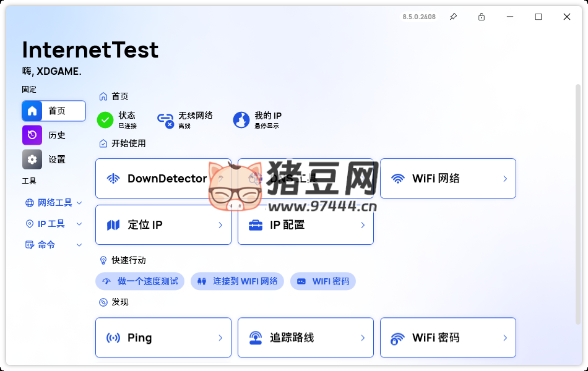This screenshot has width=588, height=371.
Task: Click the 状态 已连接 connection status indicator
Action: [118, 119]
